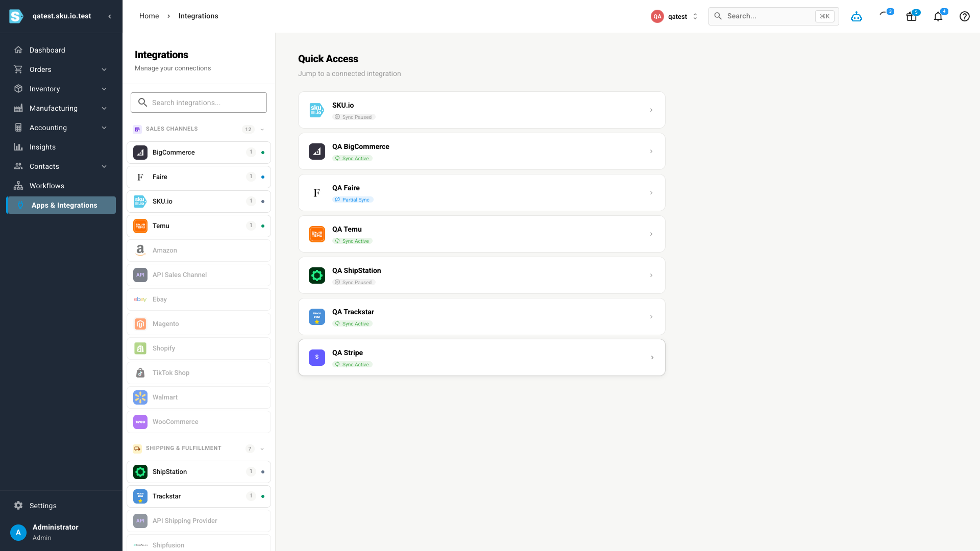Viewport: 980px width, 551px height.
Task: Click the Integrations breadcrumb text
Action: pos(198,16)
